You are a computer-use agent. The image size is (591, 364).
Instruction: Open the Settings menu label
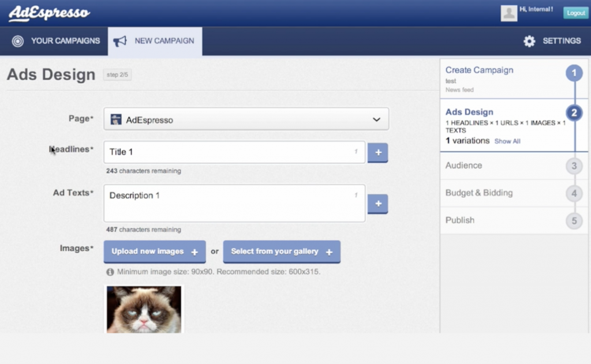click(562, 41)
